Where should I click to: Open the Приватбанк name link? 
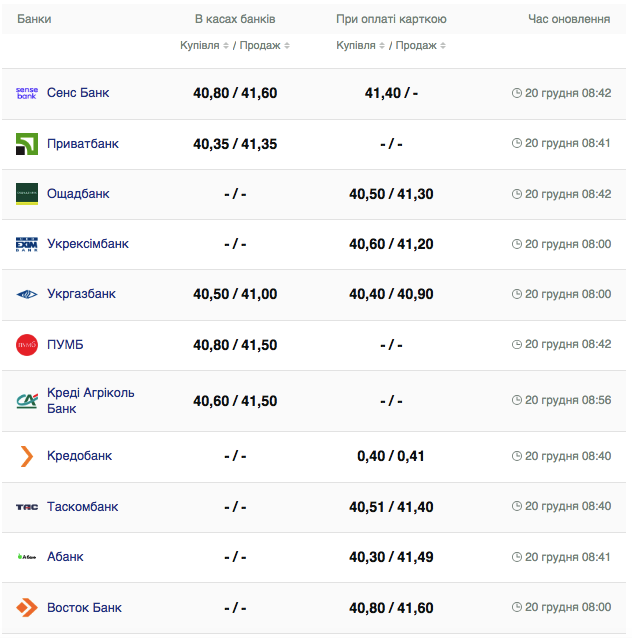coord(83,144)
